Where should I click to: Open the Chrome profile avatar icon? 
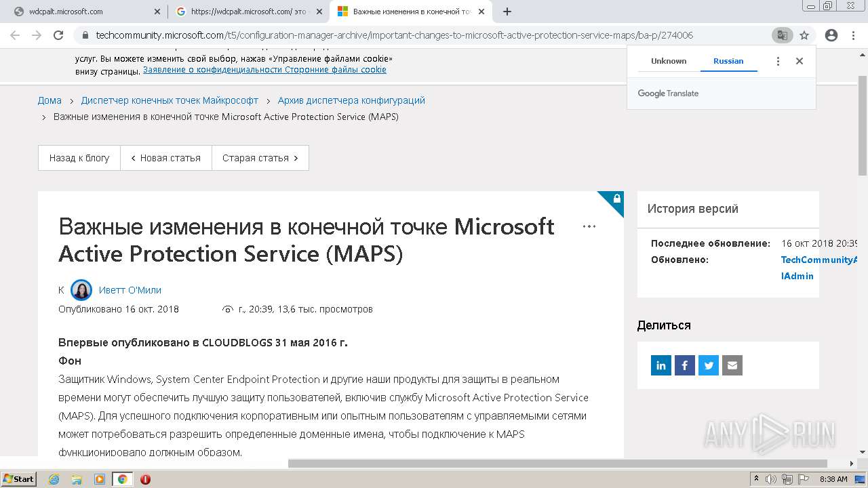point(831,35)
